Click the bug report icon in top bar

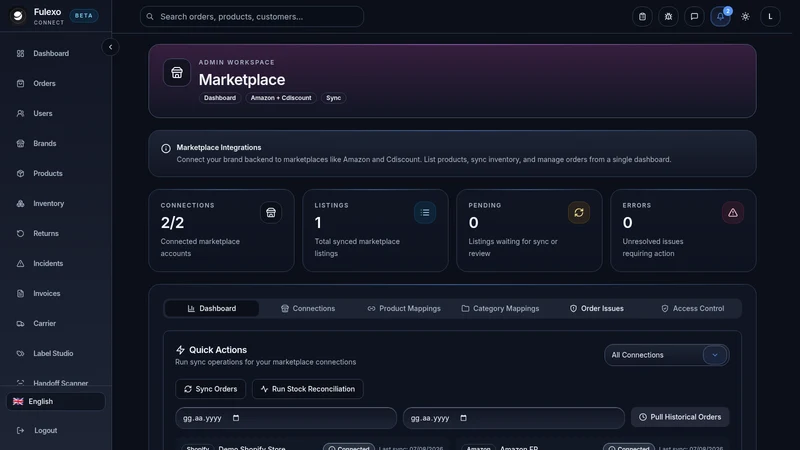point(668,17)
